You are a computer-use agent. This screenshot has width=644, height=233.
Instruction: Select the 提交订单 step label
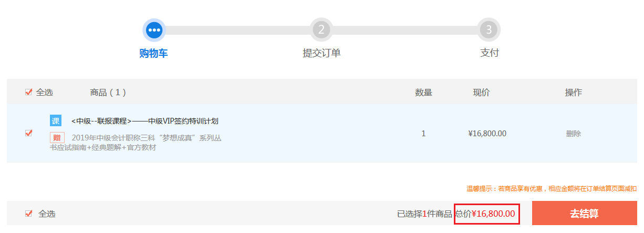321,53
